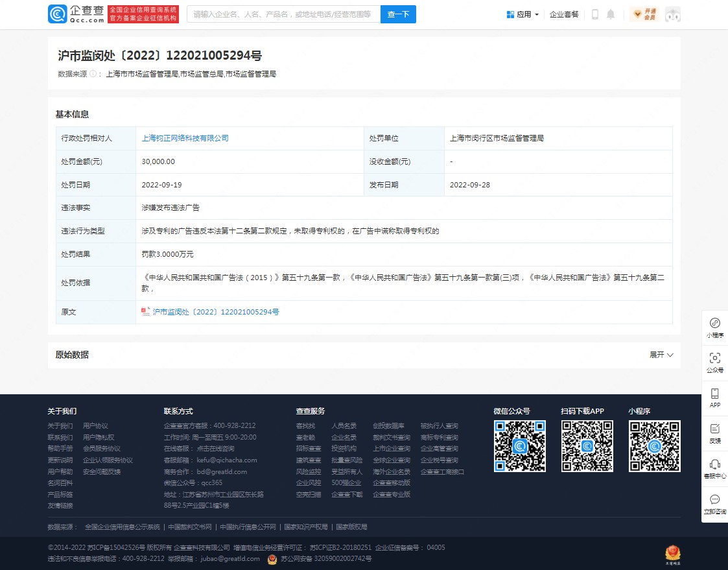Click the 开通会员 VIP badge
This screenshot has width=728, height=570.
point(644,14)
